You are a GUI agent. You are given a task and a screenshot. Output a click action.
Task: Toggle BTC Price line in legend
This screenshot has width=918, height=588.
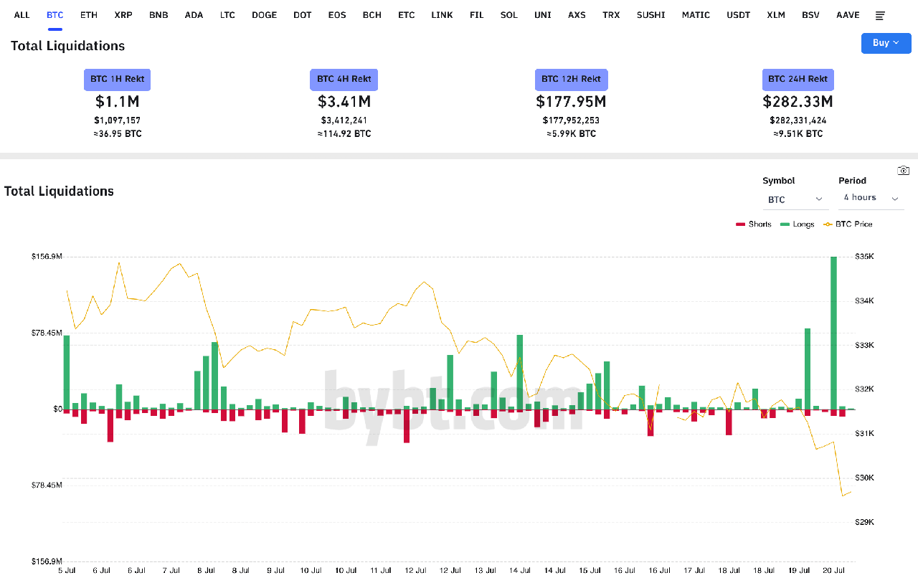[x=848, y=224]
